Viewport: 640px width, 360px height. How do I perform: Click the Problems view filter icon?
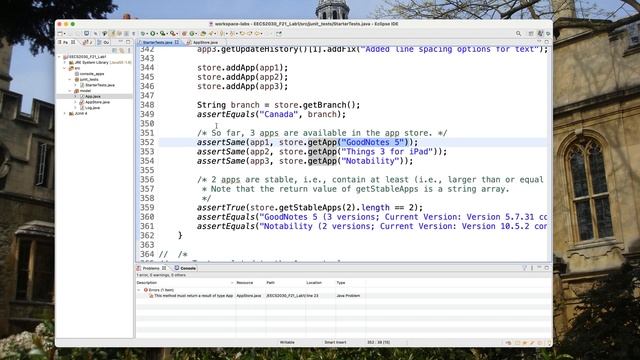point(524,268)
